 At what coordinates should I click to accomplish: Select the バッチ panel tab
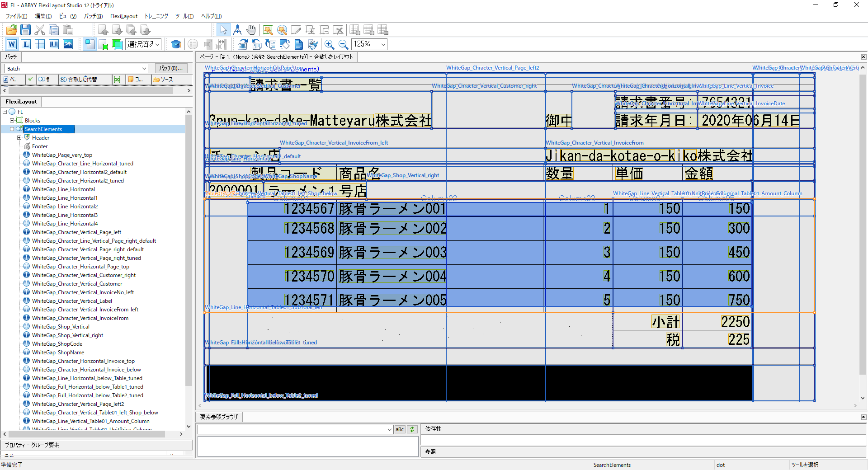tap(11, 57)
